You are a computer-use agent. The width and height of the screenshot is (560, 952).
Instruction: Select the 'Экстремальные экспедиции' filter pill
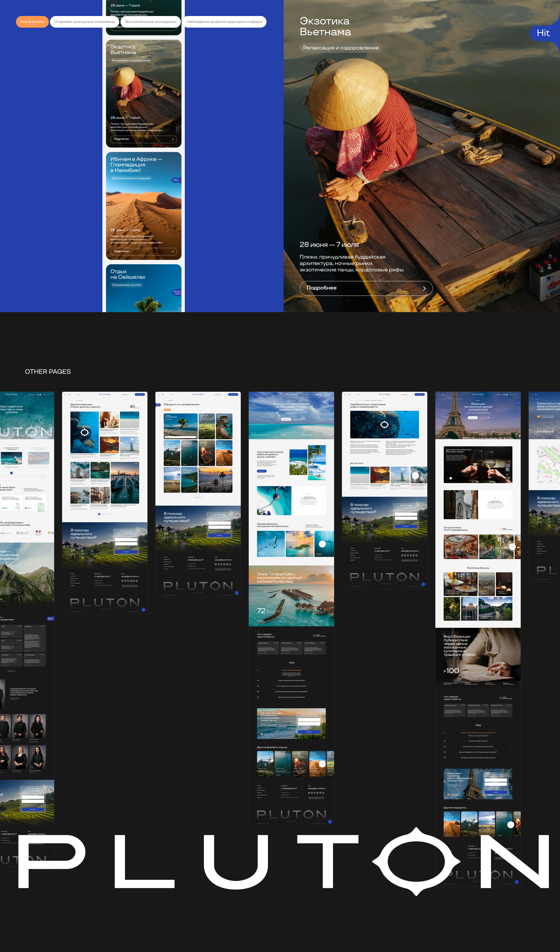coord(151,22)
